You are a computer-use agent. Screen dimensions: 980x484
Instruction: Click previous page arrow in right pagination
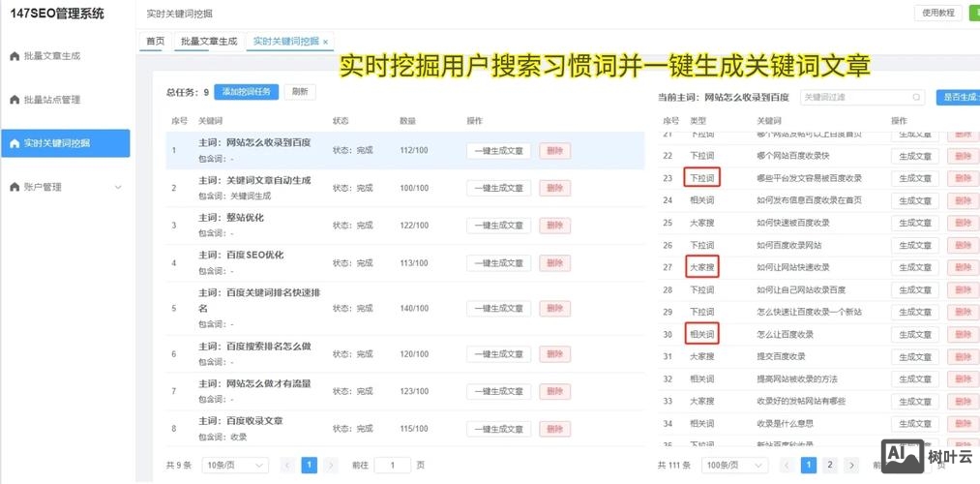click(787, 466)
